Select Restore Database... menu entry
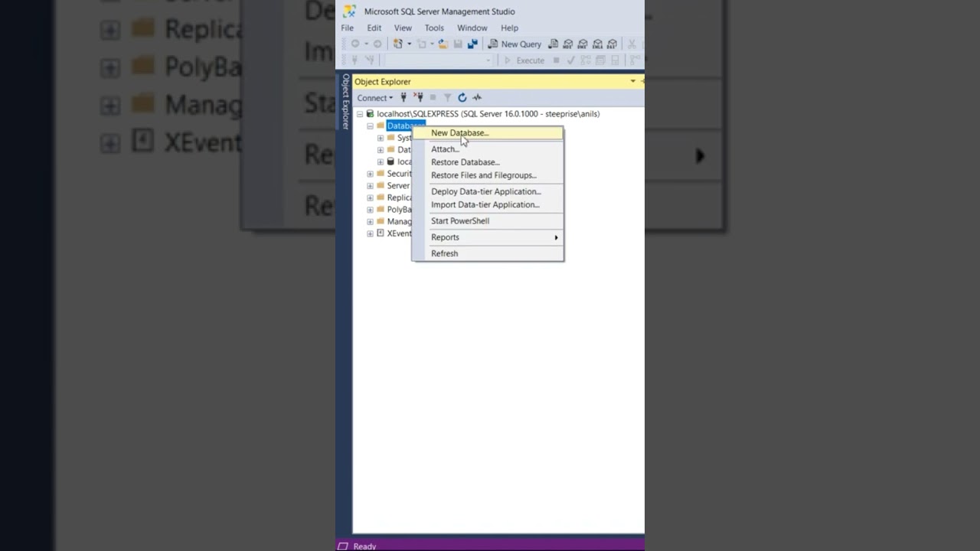 click(x=488, y=162)
